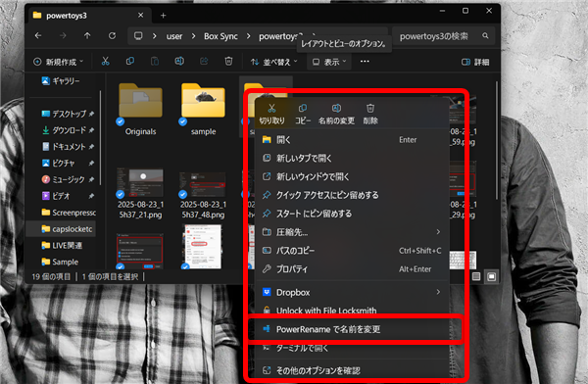Select file 2025-08-23_15h37_21.png
Image resolution: width=588 pixels, height=384 pixels.
point(140,194)
